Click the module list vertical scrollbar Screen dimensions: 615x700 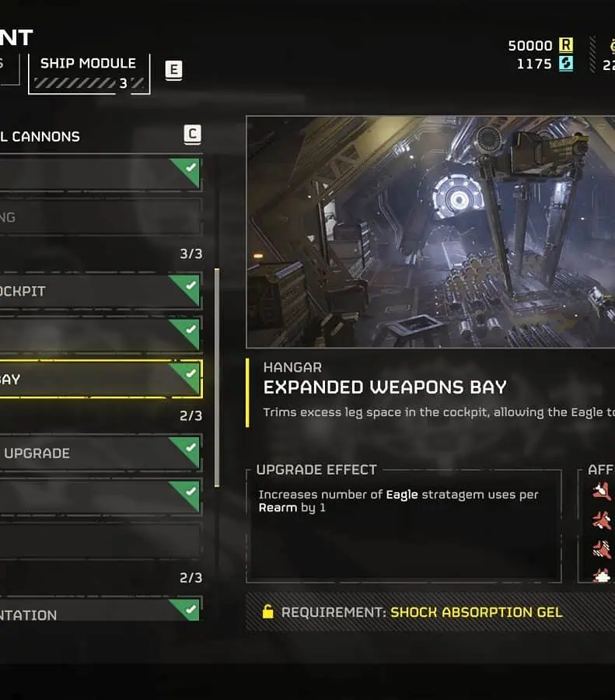217,378
